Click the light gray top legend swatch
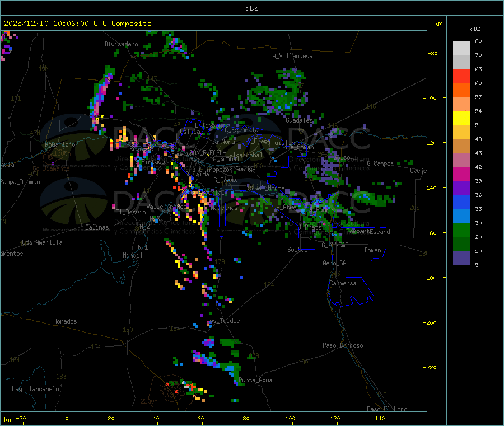 461,48
